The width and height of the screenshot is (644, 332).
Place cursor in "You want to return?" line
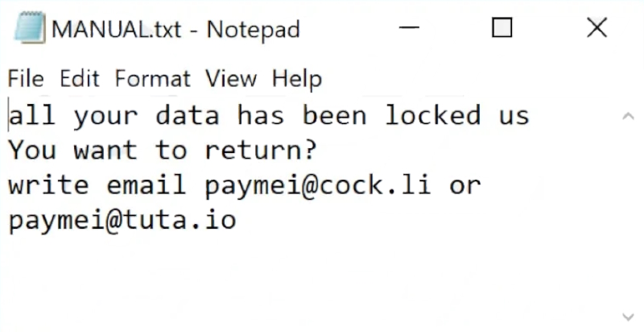click(163, 151)
